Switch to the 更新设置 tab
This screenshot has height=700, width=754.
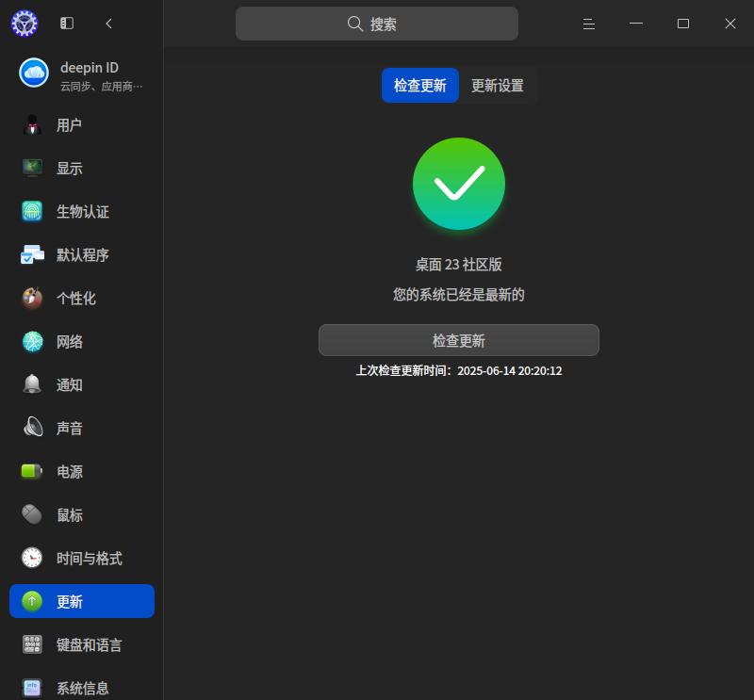[x=498, y=85]
